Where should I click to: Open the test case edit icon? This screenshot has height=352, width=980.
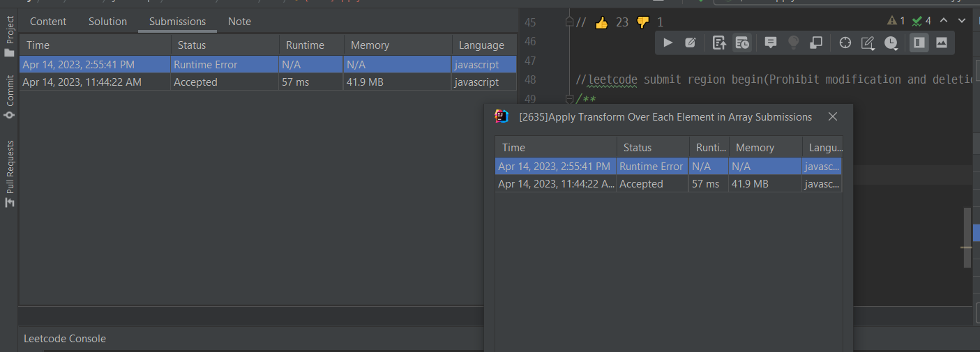[x=691, y=43]
